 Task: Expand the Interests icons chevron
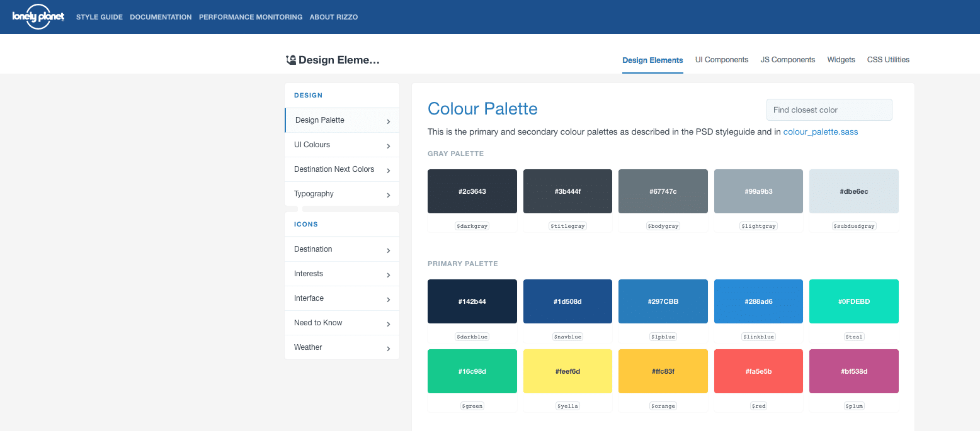tap(389, 275)
